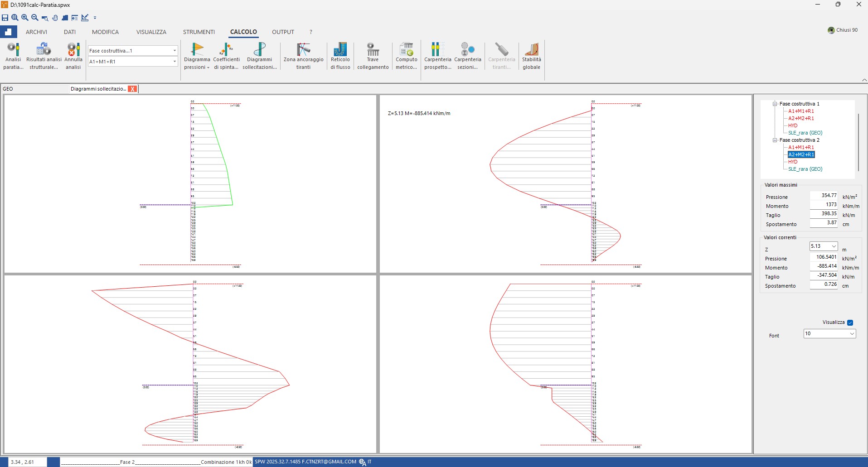Screen dimensions: 868x467
Task: Toggle the Visualizza checkbox
Action: coord(850,323)
